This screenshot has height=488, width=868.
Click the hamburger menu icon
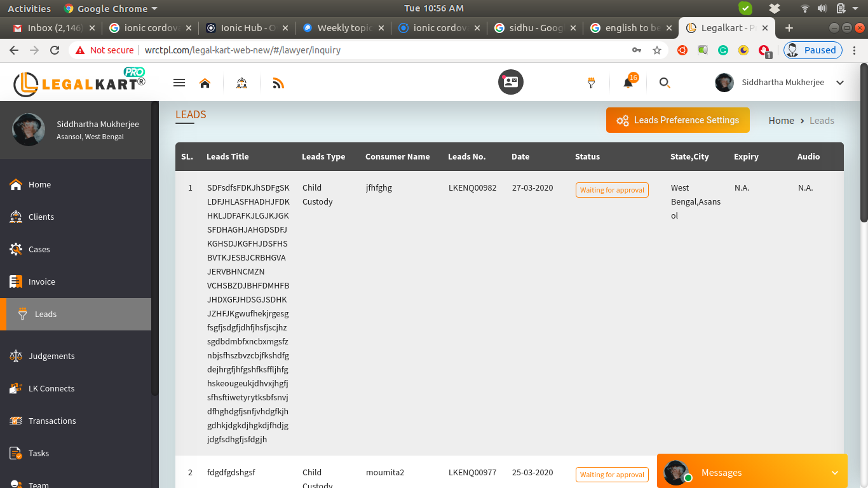pyautogui.click(x=179, y=83)
